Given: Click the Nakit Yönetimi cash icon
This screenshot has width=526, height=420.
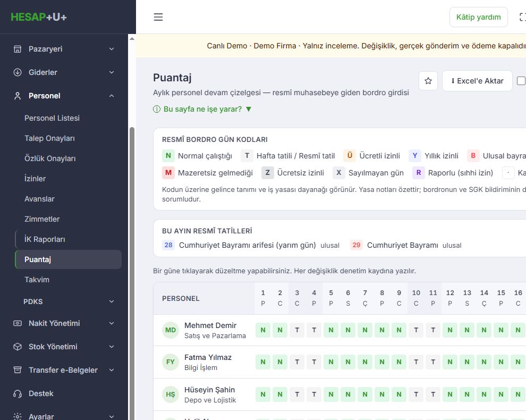Looking at the screenshot, I should coord(18,323).
